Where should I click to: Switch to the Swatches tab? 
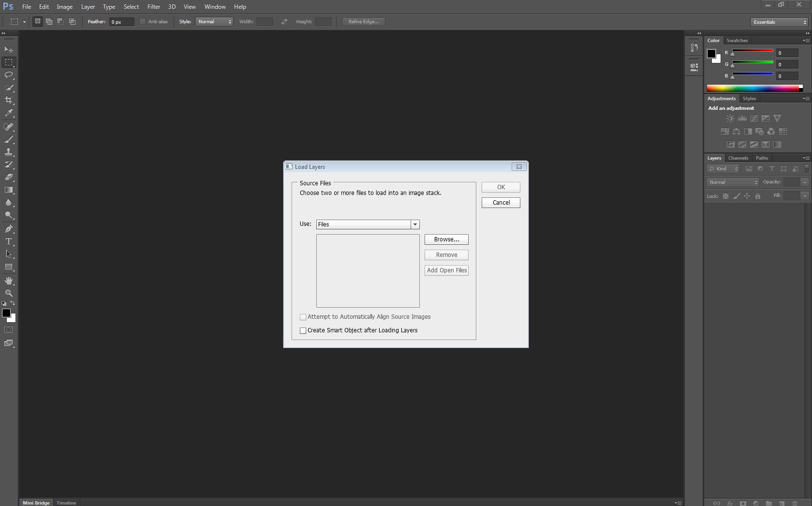[x=737, y=41]
